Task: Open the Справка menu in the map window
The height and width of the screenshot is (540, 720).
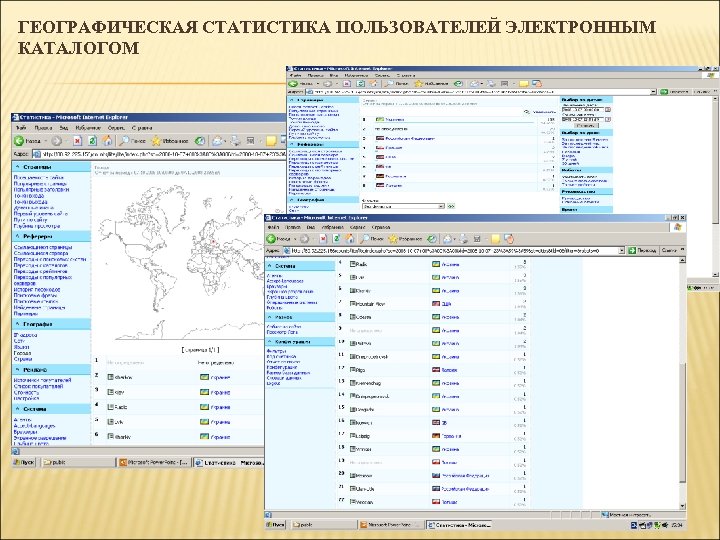Action: point(142,128)
